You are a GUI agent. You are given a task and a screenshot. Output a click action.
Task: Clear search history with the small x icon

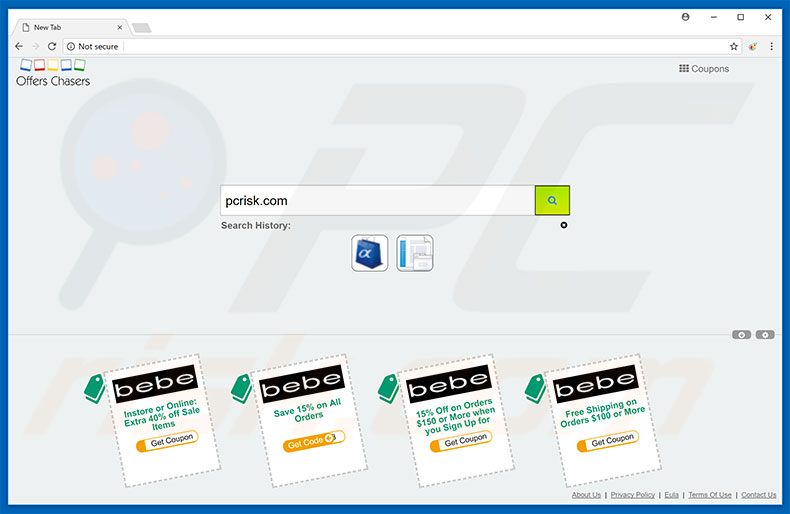564,225
